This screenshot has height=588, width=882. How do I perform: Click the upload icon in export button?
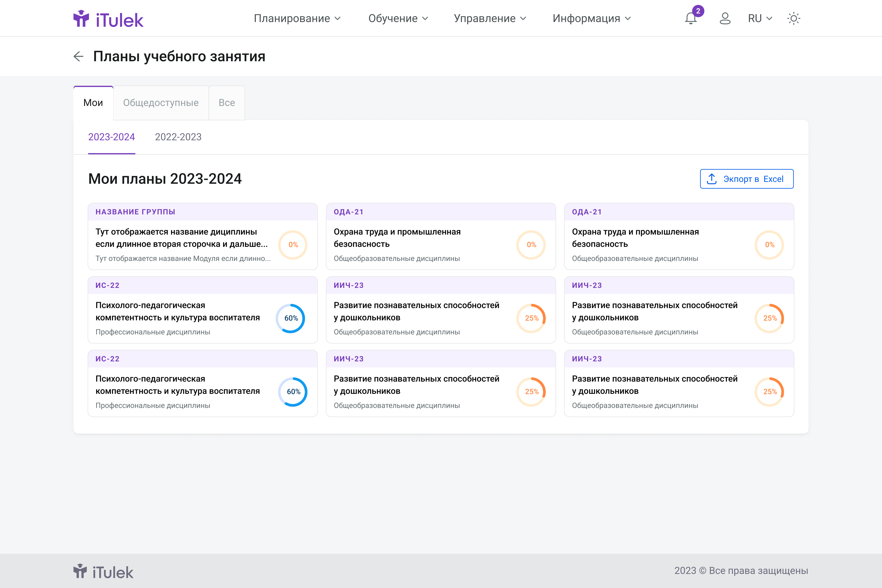[711, 179]
